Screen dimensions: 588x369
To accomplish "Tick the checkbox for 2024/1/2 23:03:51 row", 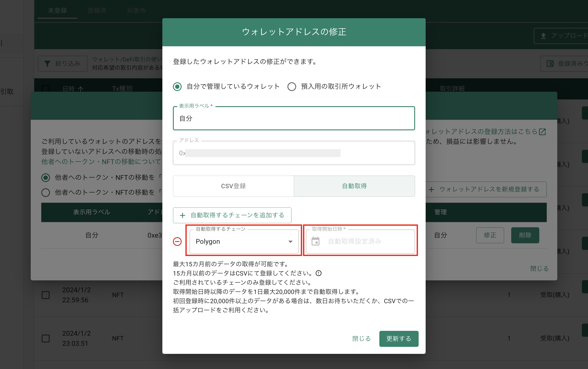I will (46, 339).
